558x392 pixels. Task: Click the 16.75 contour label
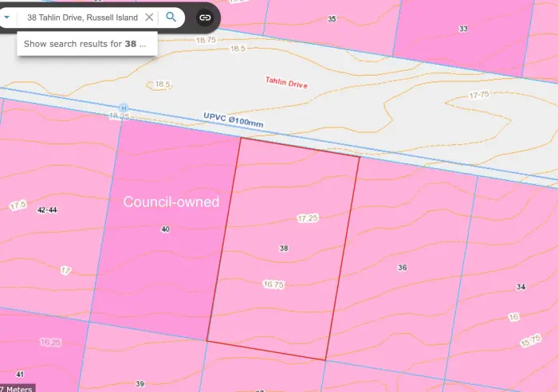pyautogui.click(x=273, y=284)
